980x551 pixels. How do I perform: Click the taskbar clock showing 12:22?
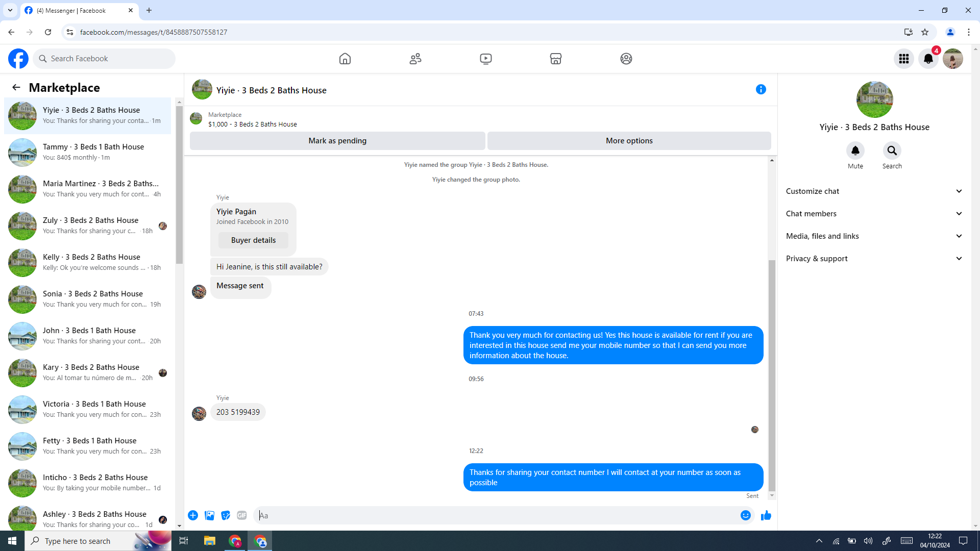click(x=935, y=541)
